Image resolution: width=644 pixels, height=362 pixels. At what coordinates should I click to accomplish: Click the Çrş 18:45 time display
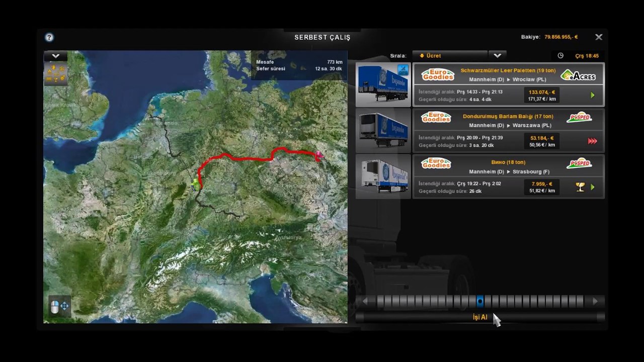(x=587, y=56)
